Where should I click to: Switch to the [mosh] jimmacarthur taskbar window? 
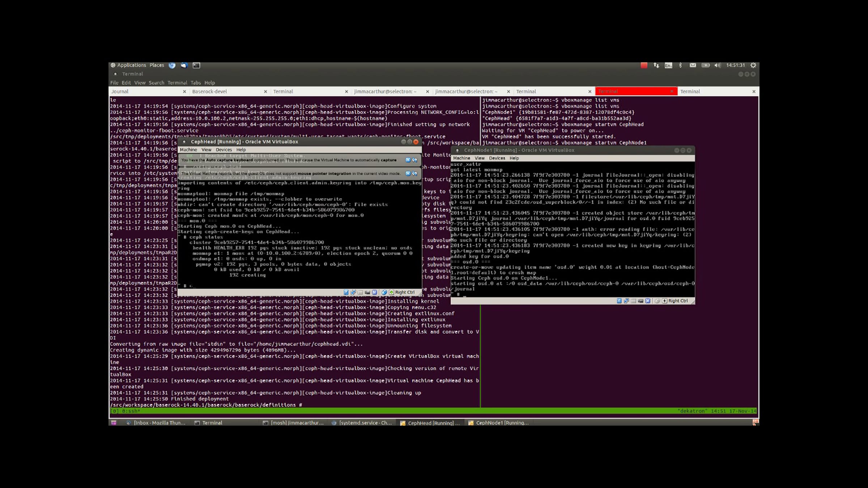tap(293, 423)
